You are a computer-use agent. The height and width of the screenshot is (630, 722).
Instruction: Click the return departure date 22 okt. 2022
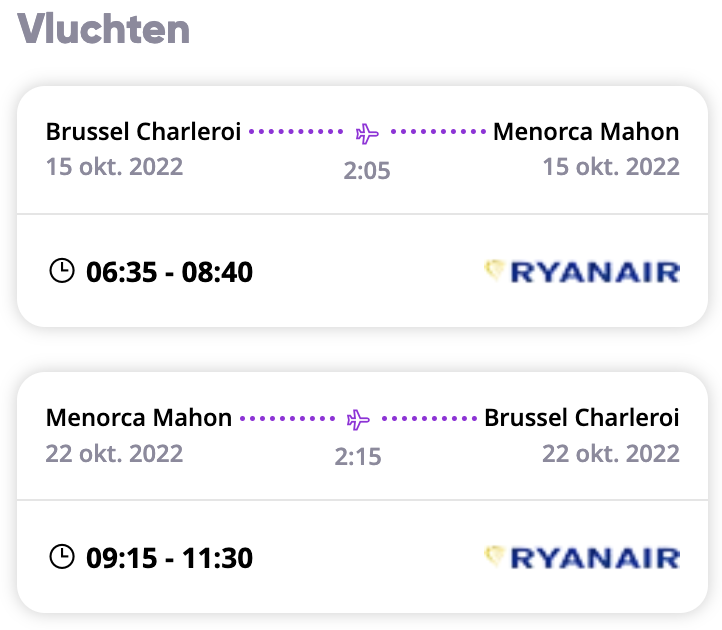click(x=114, y=454)
